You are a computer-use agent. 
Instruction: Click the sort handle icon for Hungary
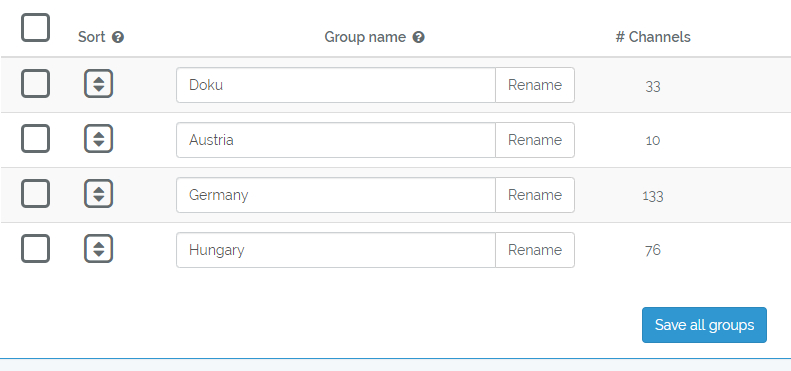(98, 249)
